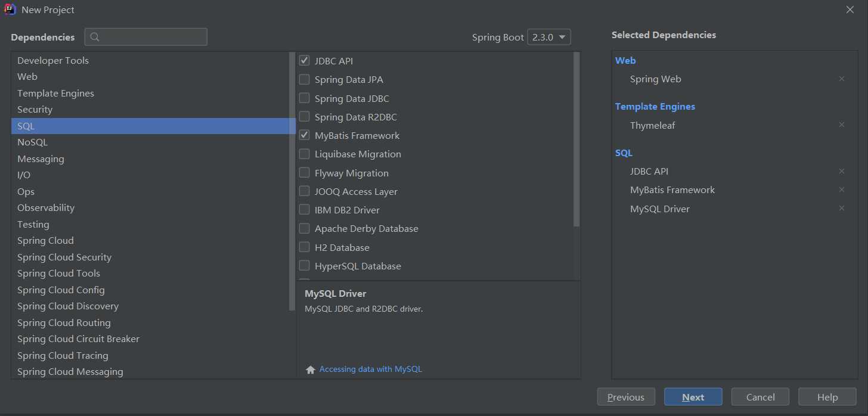Click the IntelliJ logo in the title bar

(10, 10)
